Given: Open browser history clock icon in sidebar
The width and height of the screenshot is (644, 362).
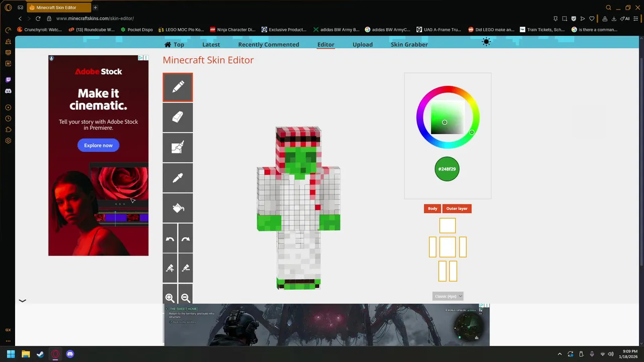Looking at the screenshot, I should pos(8,119).
